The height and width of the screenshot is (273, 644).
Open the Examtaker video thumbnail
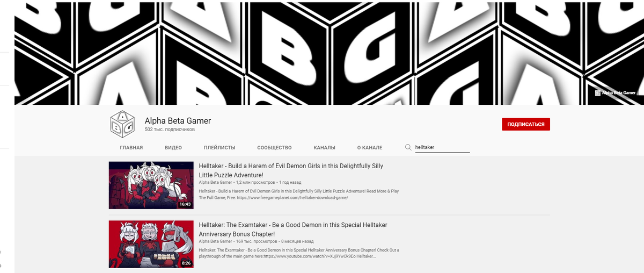151,244
